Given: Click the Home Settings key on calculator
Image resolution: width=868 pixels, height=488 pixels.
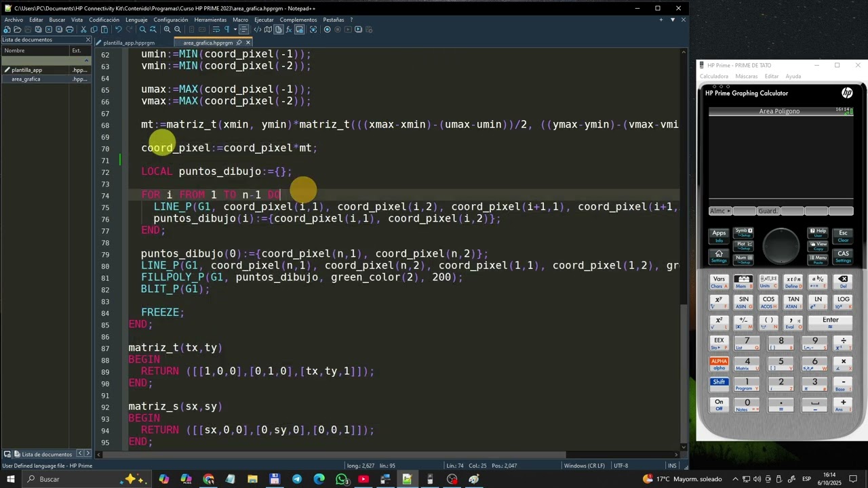Looking at the screenshot, I should click(x=719, y=256).
